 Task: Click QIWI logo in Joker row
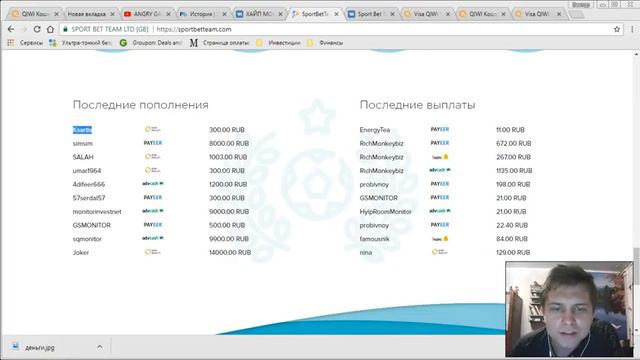tap(153, 252)
